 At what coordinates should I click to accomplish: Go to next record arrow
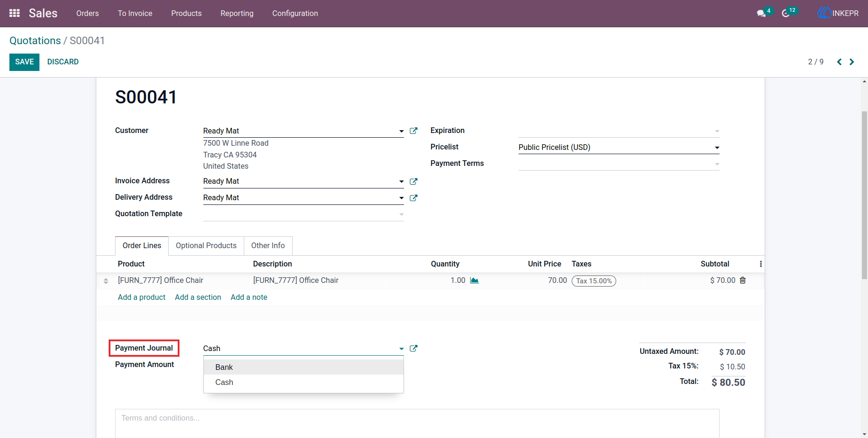click(852, 62)
